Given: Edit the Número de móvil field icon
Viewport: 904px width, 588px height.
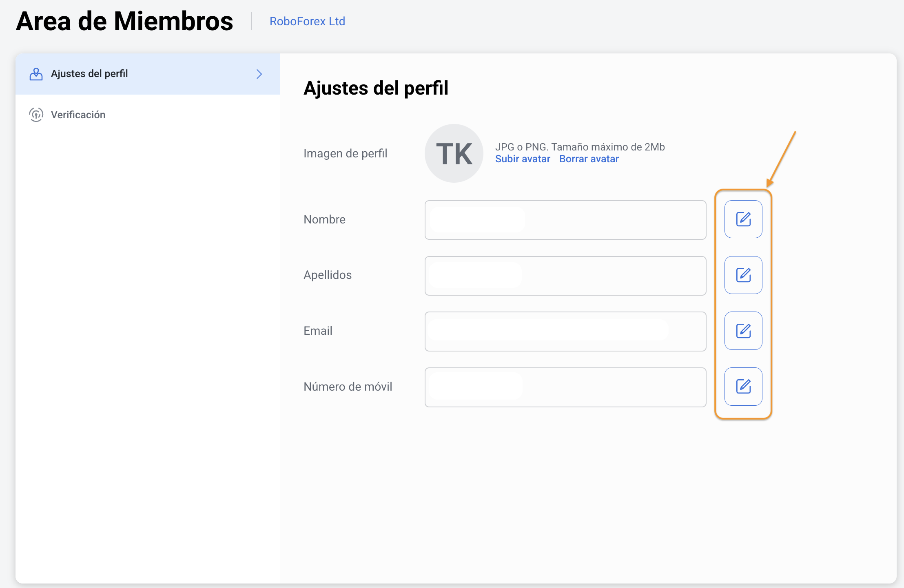Looking at the screenshot, I should [x=743, y=387].
